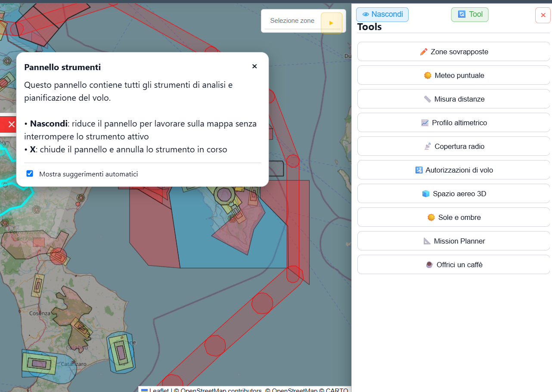Open the Spazio aereo 3D view
552x392 pixels.
coord(453,194)
